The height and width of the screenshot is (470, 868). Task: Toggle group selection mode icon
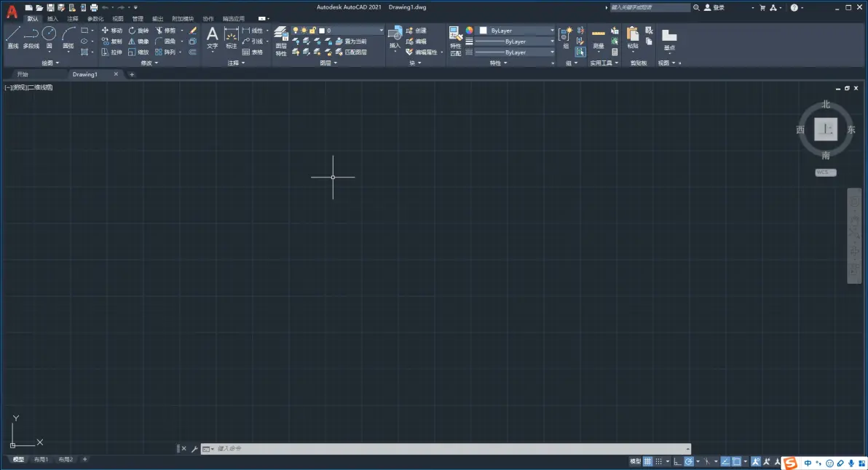tap(580, 52)
